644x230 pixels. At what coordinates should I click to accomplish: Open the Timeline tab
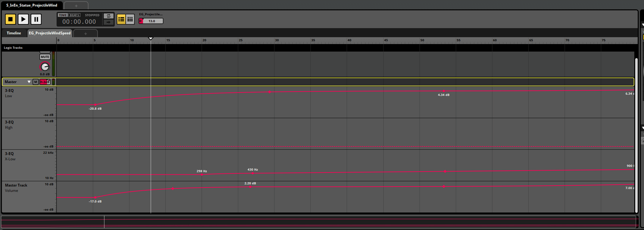pyautogui.click(x=14, y=33)
